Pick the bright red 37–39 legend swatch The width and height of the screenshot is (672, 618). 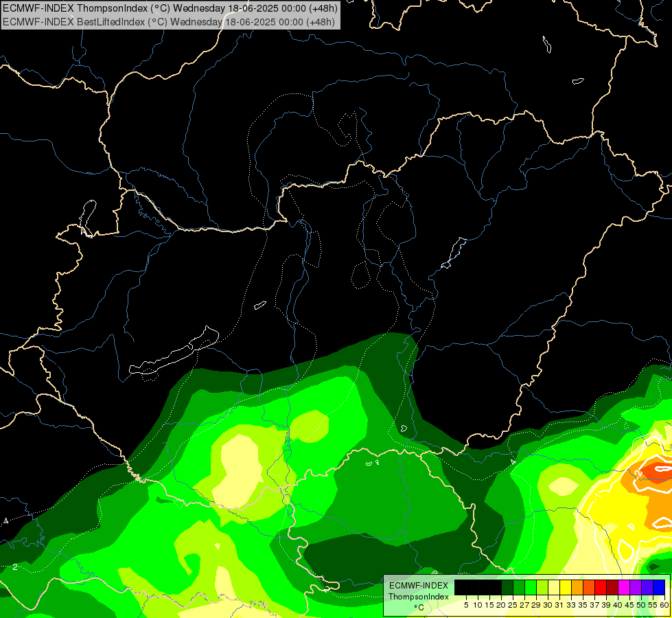(x=601, y=587)
